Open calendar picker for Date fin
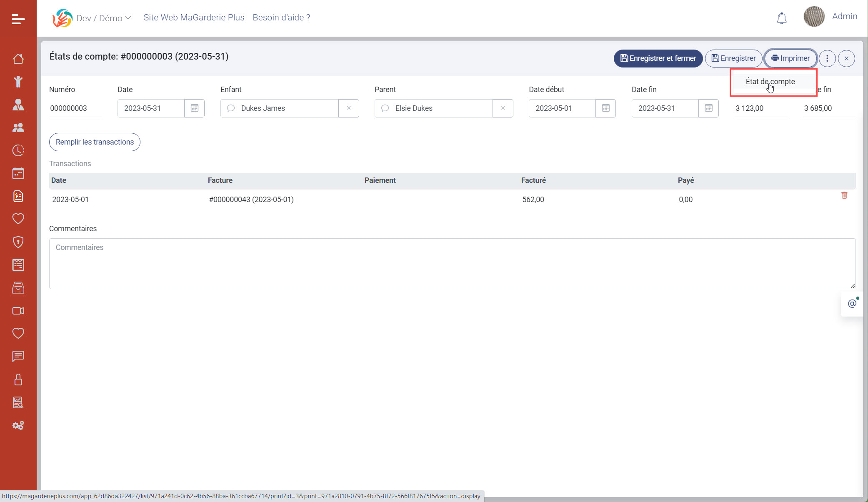This screenshot has height=502, width=868. (708, 108)
